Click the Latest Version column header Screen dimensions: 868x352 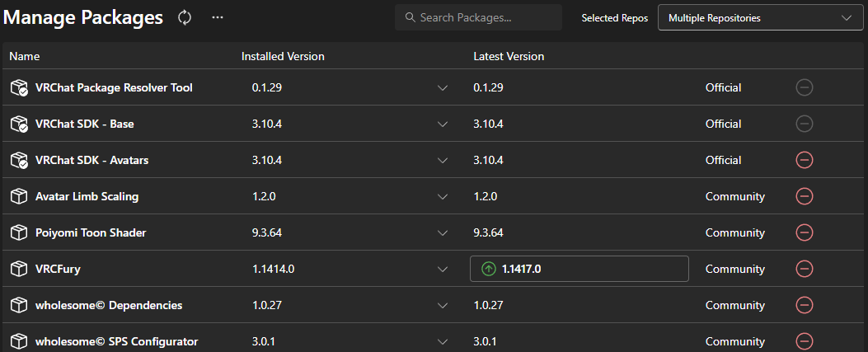(509, 56)
